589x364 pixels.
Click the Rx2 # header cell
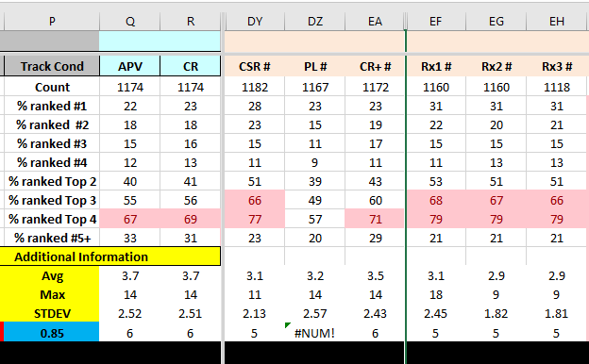click(496, 66)
